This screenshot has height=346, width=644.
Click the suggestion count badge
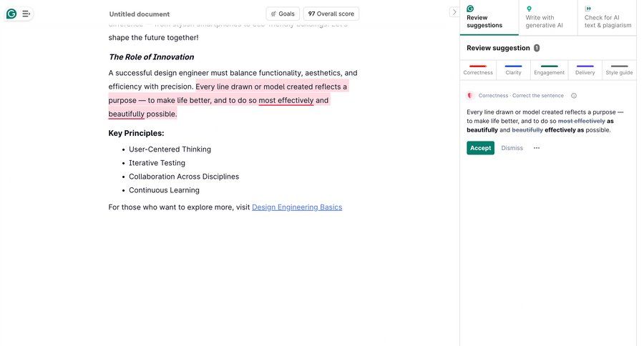(537, 48)
